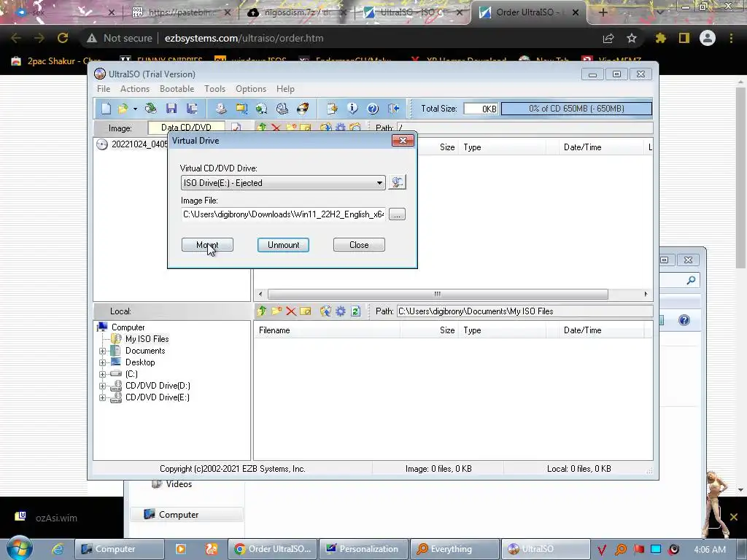Click the Information 'i' toolbar icon

(352, 109)
